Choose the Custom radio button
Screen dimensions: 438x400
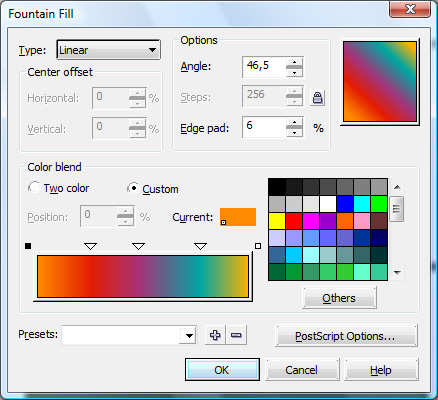click(x=133, y=188)
